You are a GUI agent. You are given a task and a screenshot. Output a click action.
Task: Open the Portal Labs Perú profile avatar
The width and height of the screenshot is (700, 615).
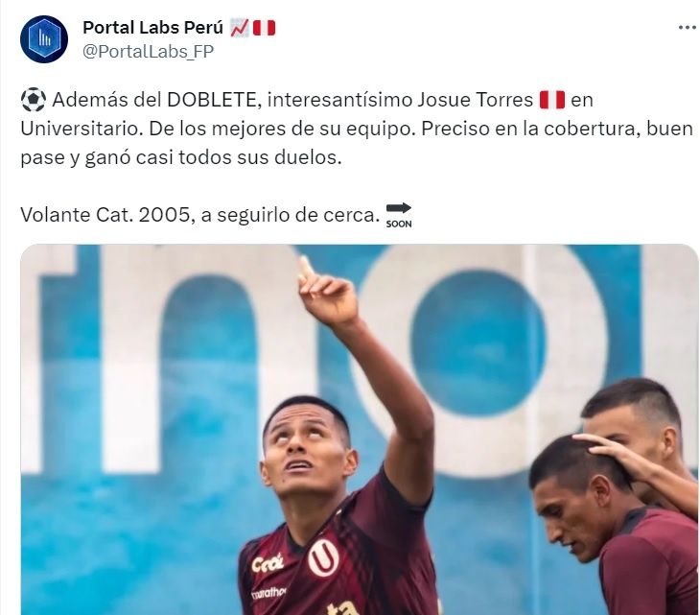point(44,39)
